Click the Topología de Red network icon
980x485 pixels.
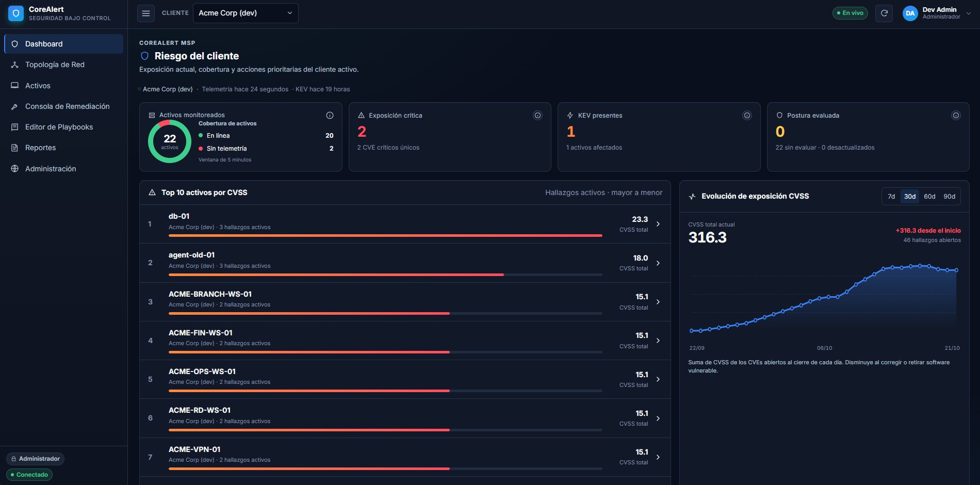(15, 65)
